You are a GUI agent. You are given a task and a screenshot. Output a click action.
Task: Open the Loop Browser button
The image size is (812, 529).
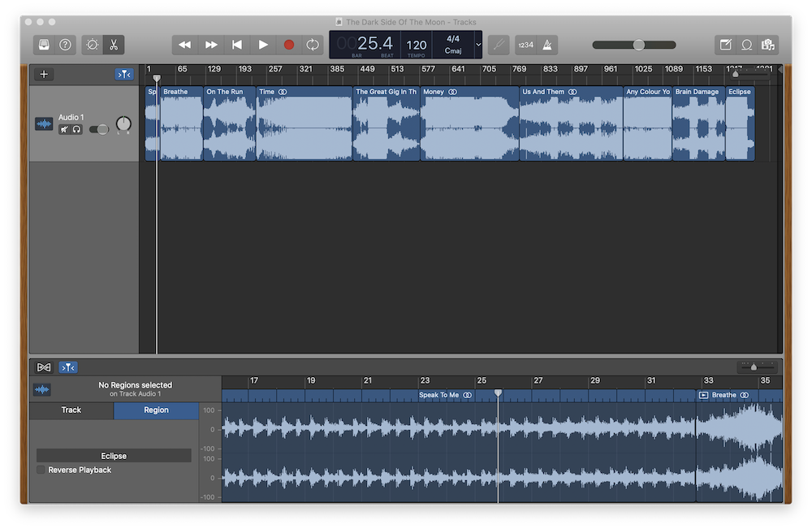(x=747, y=45)
